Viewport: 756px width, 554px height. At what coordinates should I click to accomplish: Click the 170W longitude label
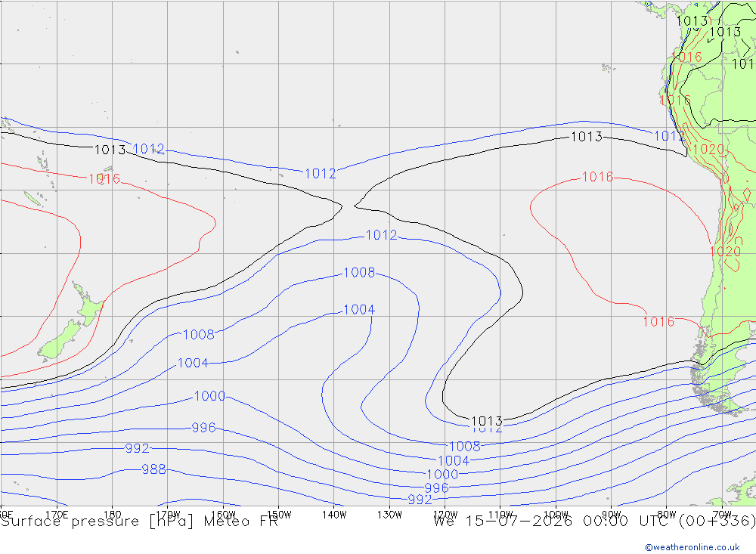[x=168, y=515]
